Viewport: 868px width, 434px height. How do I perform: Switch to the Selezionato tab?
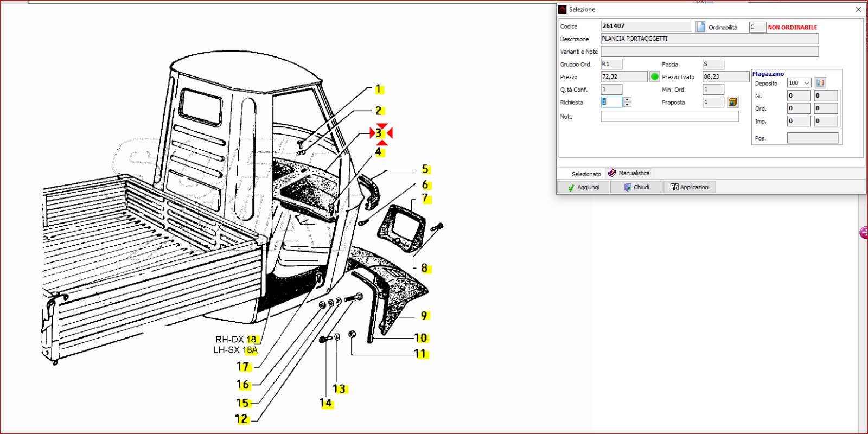[x=586, y=174]
